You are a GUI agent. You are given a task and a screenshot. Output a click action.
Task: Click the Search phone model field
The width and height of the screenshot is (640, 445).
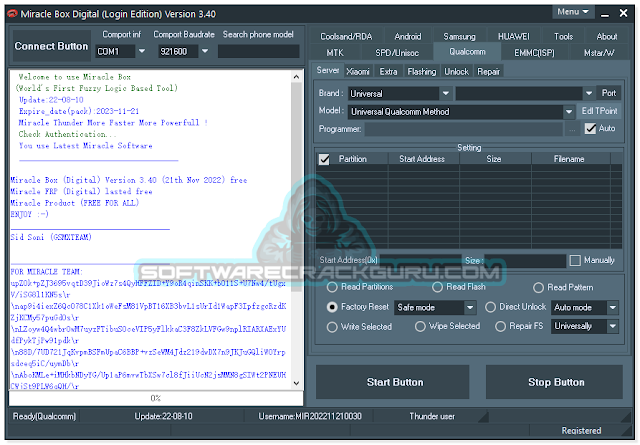click(258, 51)
